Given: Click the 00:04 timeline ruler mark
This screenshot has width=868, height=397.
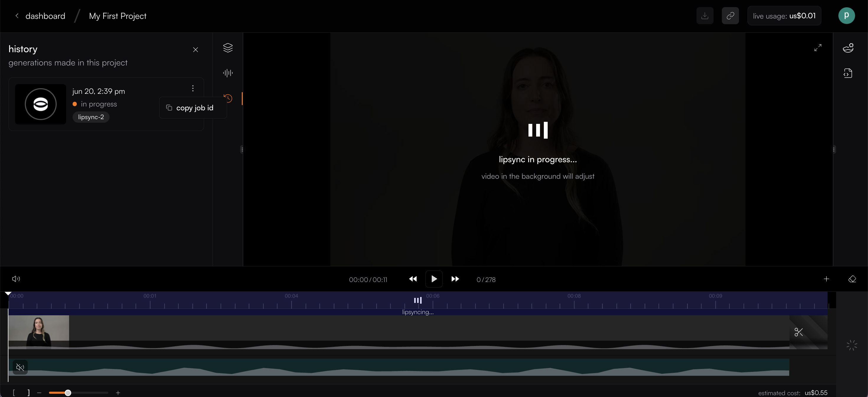Looking at the screenshot, I should tap(291, 296).
